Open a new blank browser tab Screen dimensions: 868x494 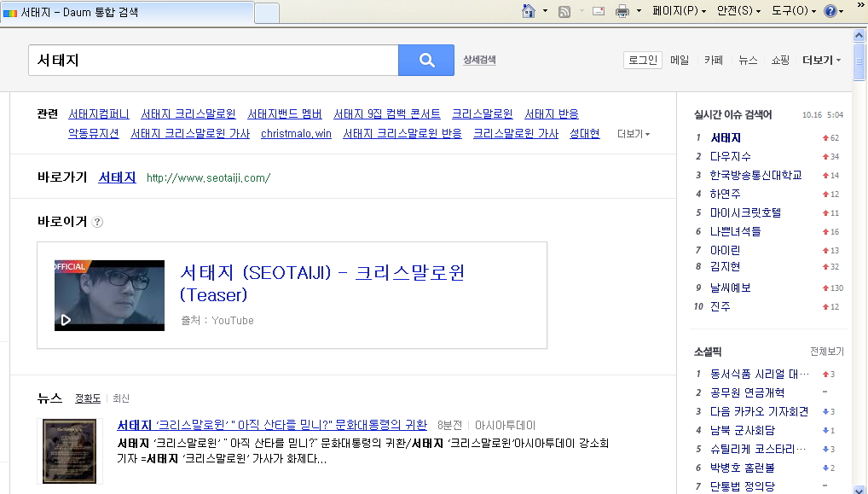pyautogui.click(x=267, y=13)
